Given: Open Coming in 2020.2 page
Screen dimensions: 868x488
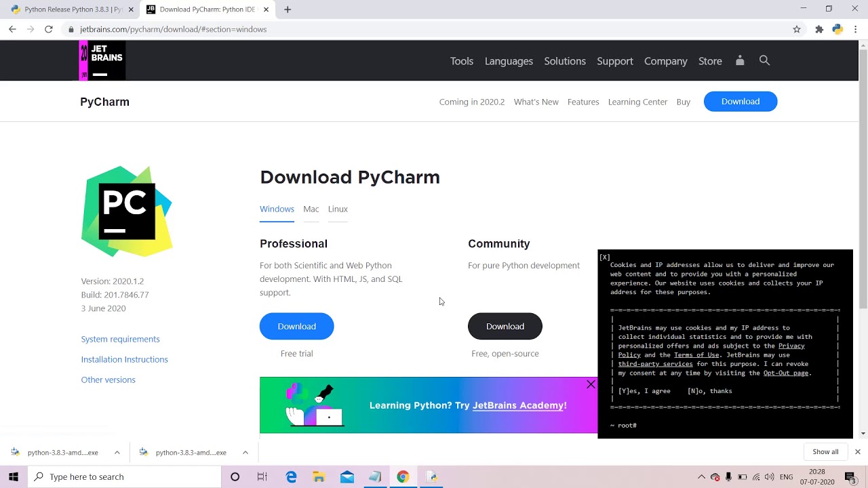Looking at the screenshot, I should [472, 102].
